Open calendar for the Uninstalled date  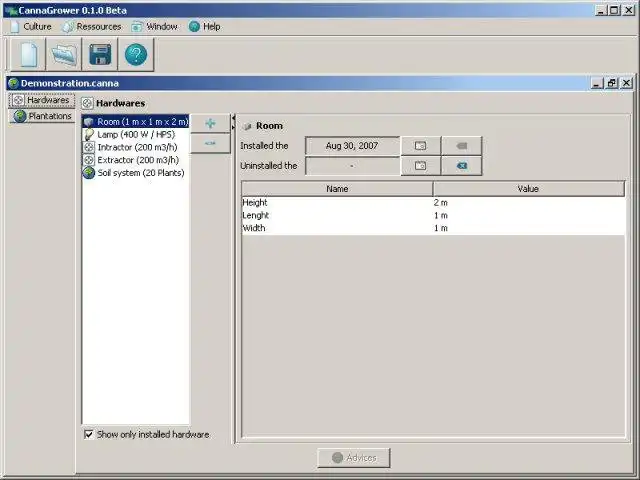[x=420, y=166]
